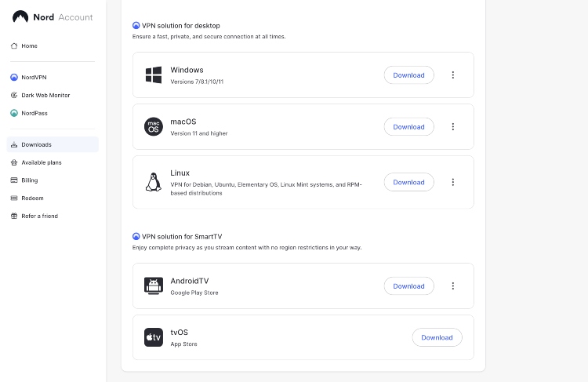Click the 'VPN solution for desktop' heading
This screenshot has height=382, width=588.
click(181, 26)
